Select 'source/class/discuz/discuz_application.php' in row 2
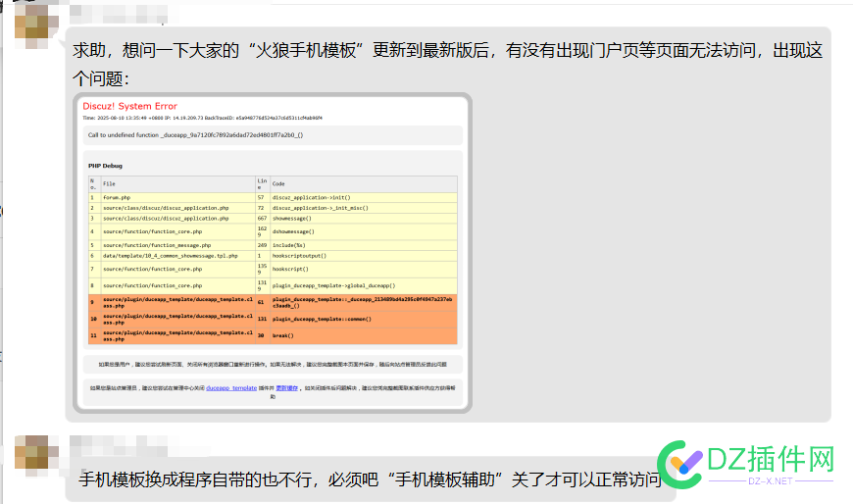The width and height of the screenshot is (853, 504). pos(177,208)
